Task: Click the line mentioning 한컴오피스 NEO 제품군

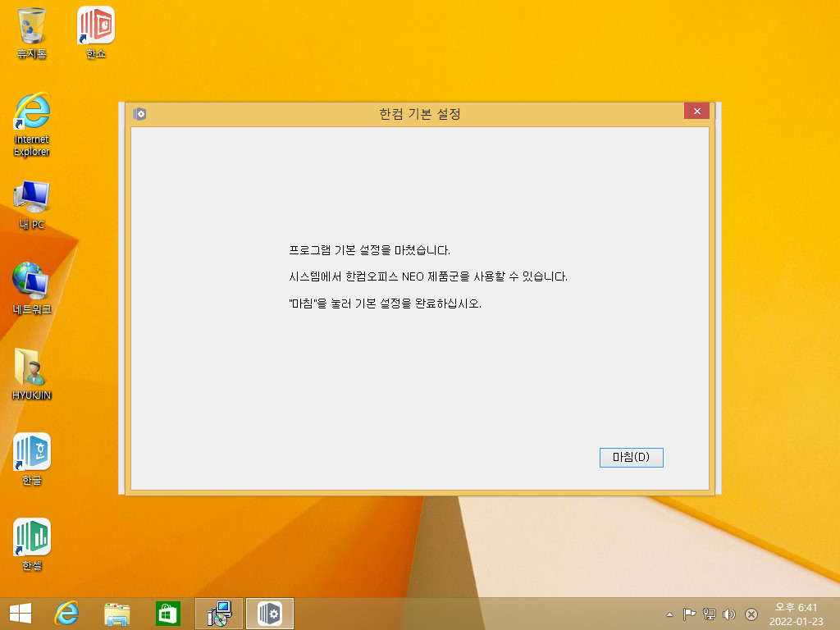Action: (x=428, y=276)
